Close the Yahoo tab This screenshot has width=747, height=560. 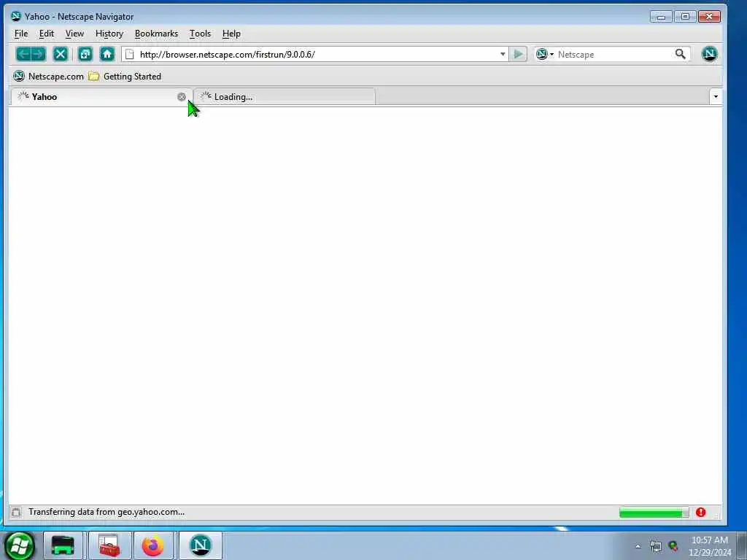182,97
